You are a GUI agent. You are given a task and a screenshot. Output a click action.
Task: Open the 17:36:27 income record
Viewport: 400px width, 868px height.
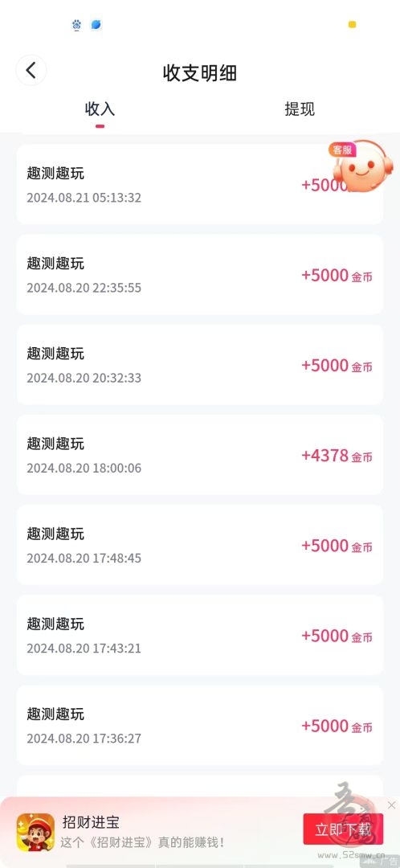(x=200, y=726)
